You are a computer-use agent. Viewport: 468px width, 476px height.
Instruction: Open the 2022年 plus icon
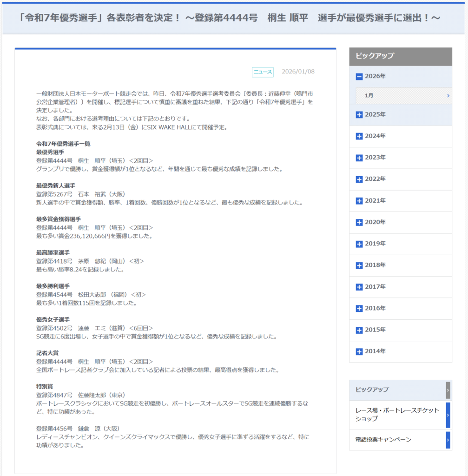coord(359,179)
